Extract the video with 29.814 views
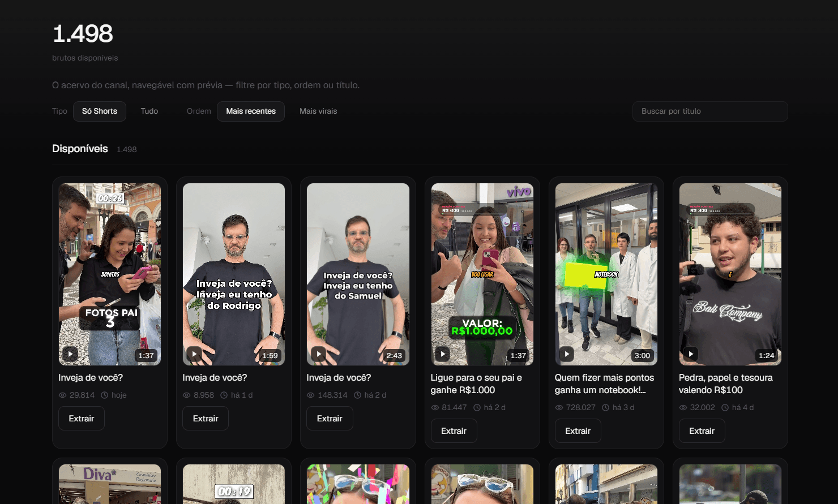838x504 pixels. pos(82,419)
